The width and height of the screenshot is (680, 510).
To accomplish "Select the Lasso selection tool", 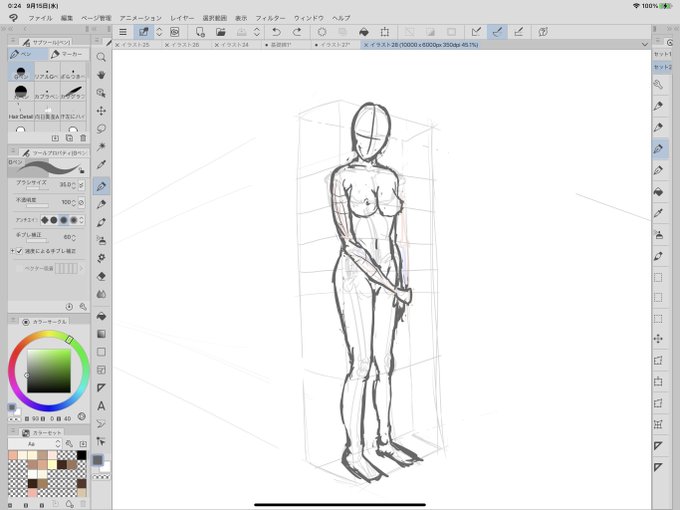I will (101, 129).
